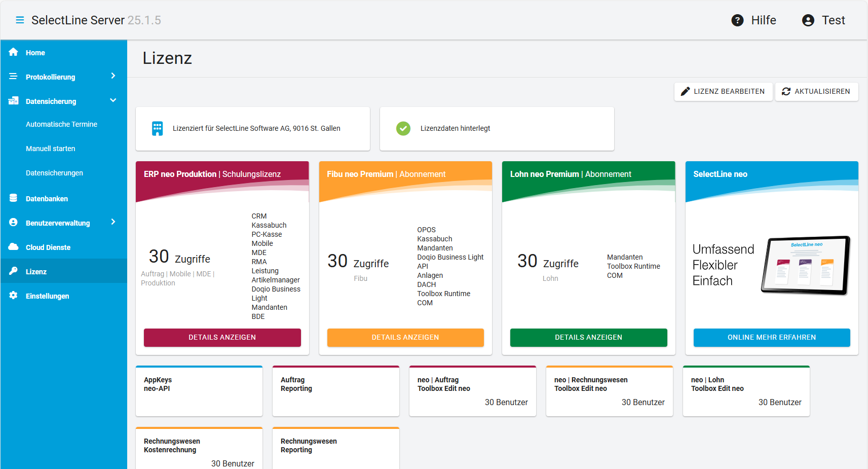
Task: Click the green checkmark Lizenzdaten icon
Action: tap(403, 128)
